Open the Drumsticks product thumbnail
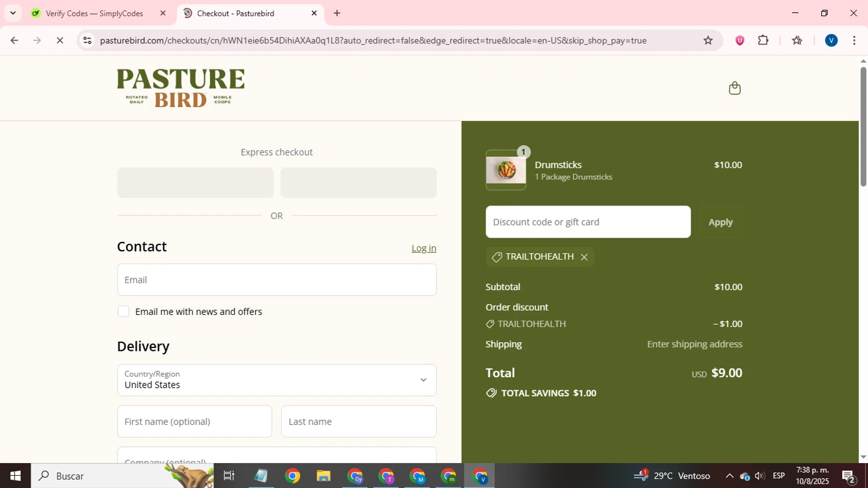Image resolution: width=868 pixels, height=488 pixels. [506, 170]
